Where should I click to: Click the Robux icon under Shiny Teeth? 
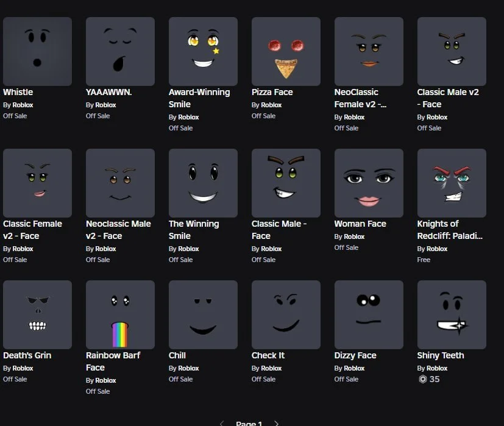coord(422,379)
